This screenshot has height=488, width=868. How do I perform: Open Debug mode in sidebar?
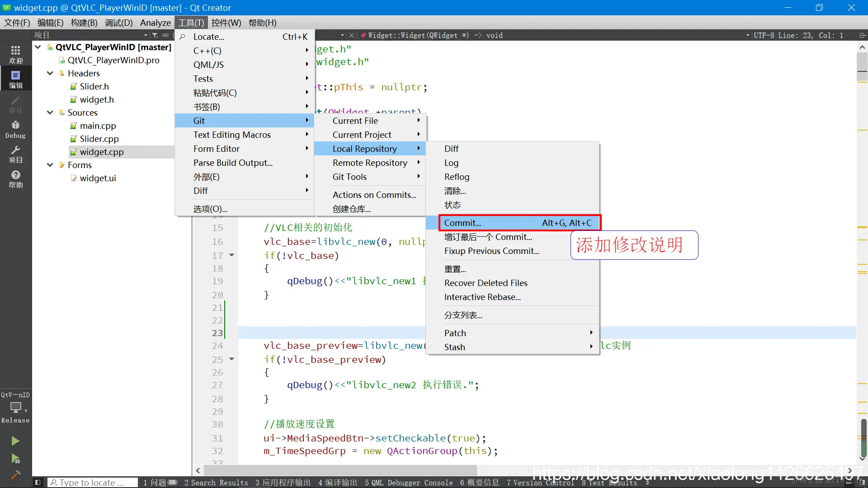(15, 129)
